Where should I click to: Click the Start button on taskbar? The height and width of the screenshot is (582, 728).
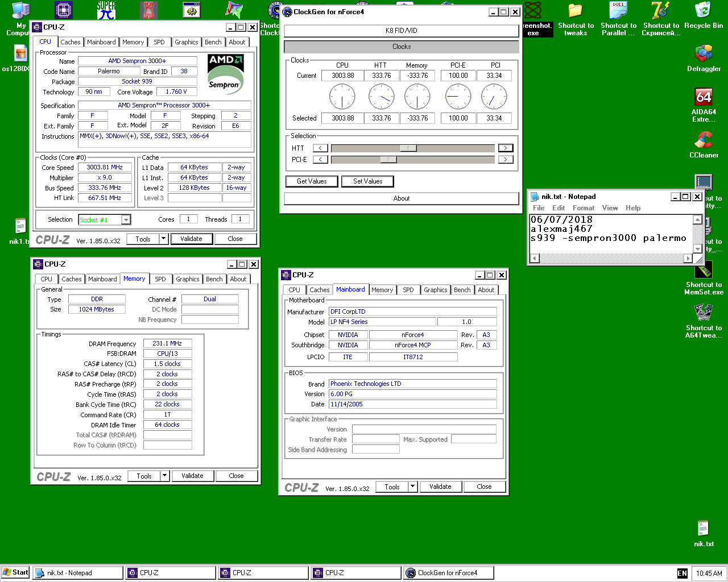click(15, 572)
